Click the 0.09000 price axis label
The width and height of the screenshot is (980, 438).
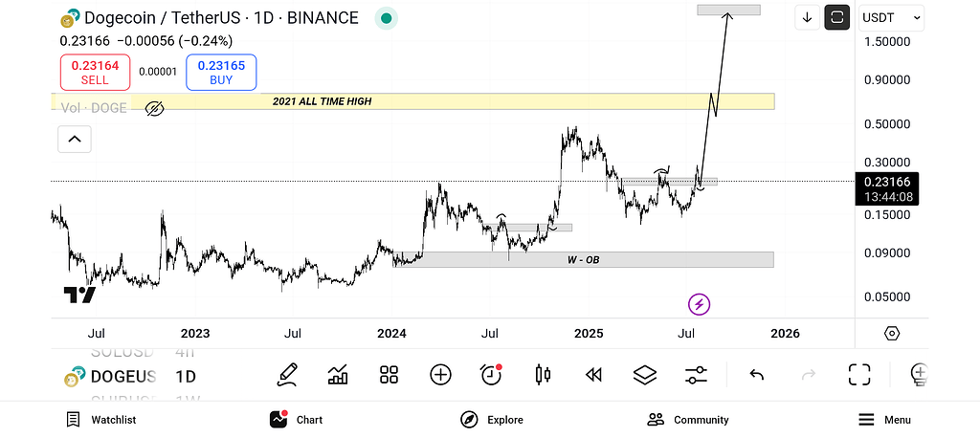tap(887, 253)
